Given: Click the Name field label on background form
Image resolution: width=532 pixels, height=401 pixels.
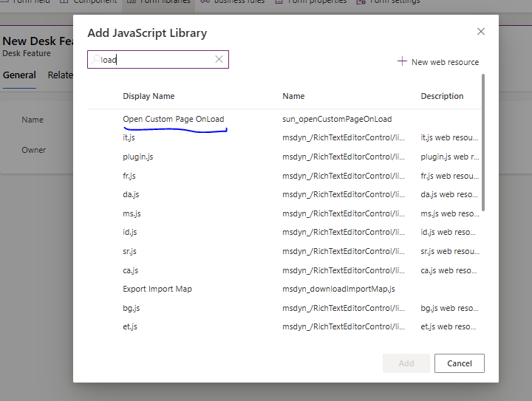Looking at the screenshot, I should (x=33, y=120).
